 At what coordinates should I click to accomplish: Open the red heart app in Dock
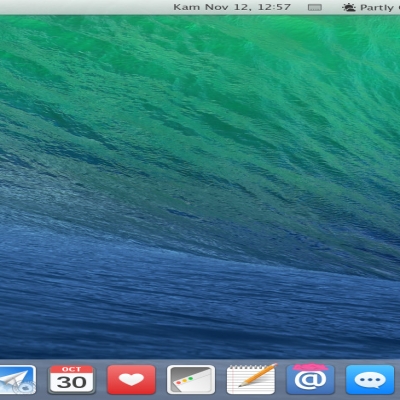pyautogui.click(x=131, y=380)
